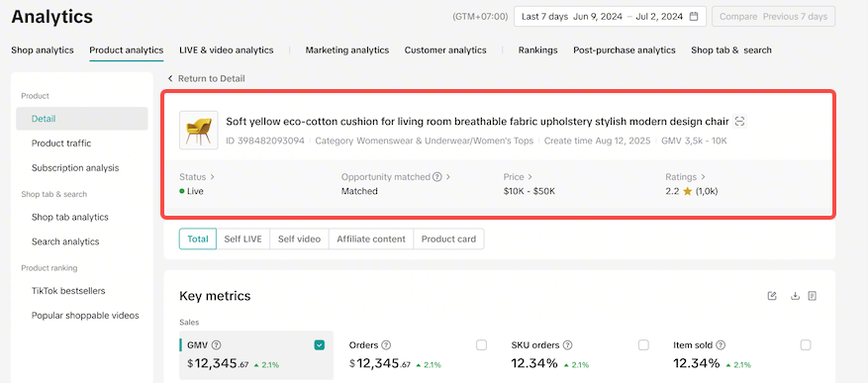The image size is (868, 383).
Task: Expand the Ratings details chevron
Action: click(x=703, y=177)
